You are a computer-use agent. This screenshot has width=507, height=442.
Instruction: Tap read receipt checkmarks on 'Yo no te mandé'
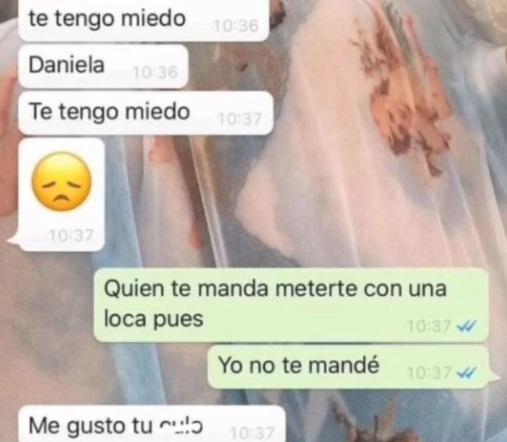[467, 373]
